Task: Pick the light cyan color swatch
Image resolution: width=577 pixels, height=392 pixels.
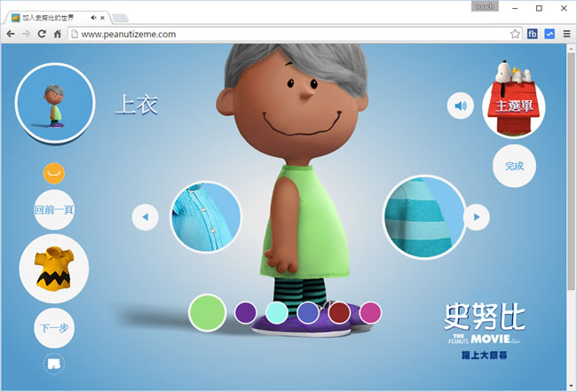Action: click(277, 312)
